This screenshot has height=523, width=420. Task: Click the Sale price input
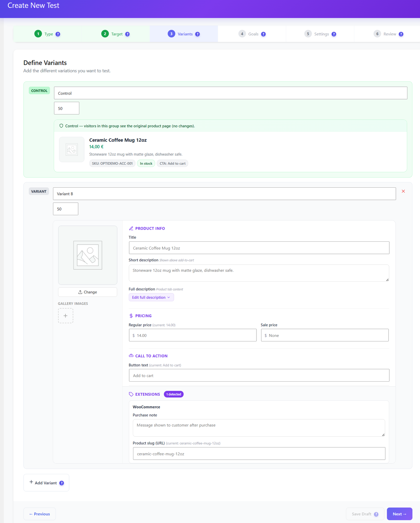(325, 335)
